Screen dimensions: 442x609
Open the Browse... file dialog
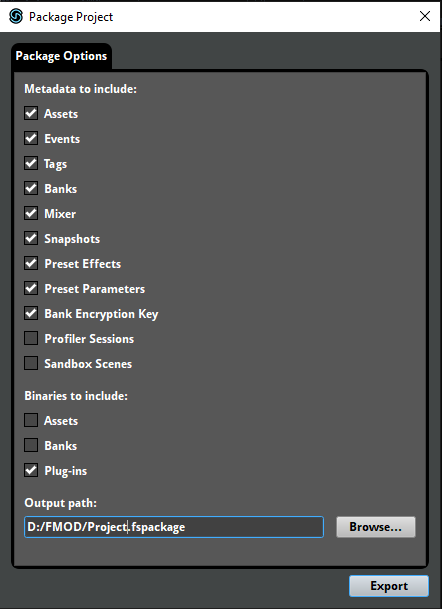point(376,527)
